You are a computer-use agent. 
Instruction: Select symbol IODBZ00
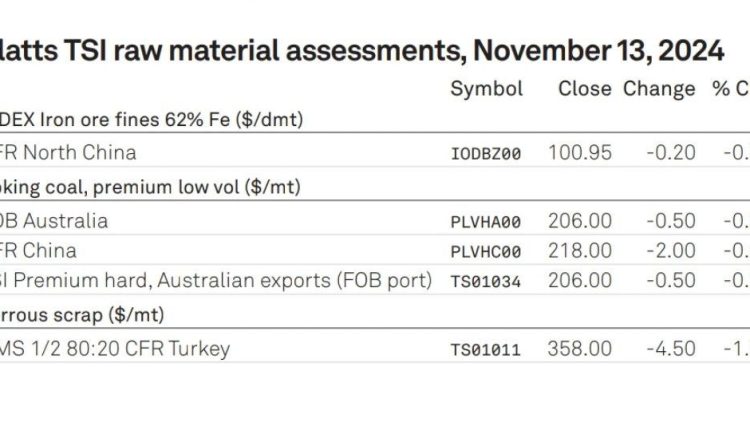pyautogui.click(x=485, y=154)
